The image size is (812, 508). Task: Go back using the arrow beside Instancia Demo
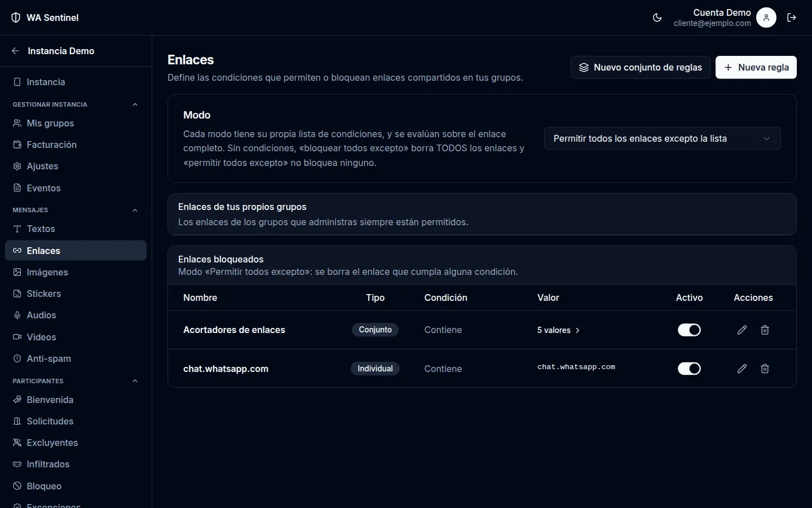click(x=15, y=51)
